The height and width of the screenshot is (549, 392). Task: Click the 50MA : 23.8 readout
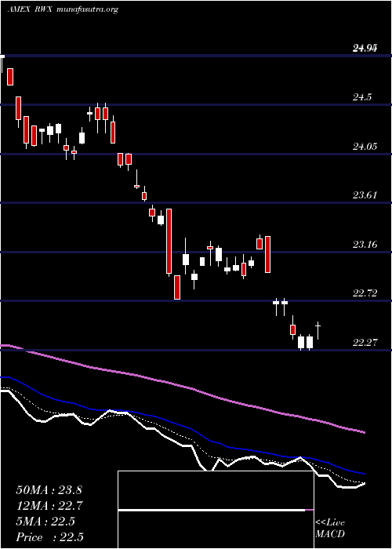click(49, 490)
